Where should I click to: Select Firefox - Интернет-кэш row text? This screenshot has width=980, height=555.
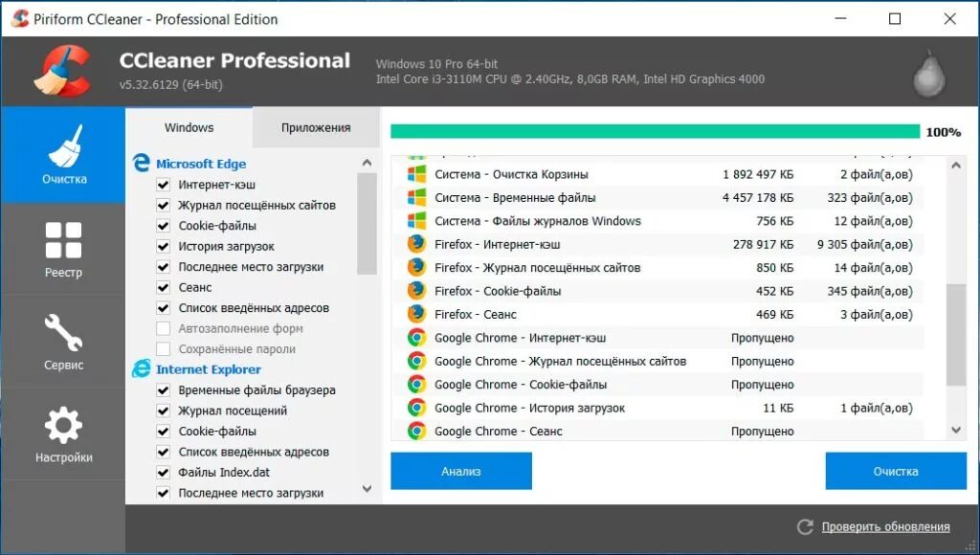click(x=497, y=244)
